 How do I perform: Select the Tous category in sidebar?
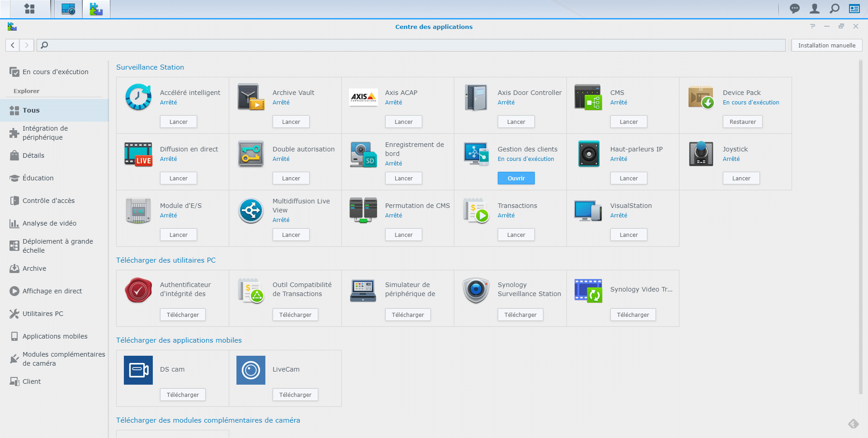[54, 110]
